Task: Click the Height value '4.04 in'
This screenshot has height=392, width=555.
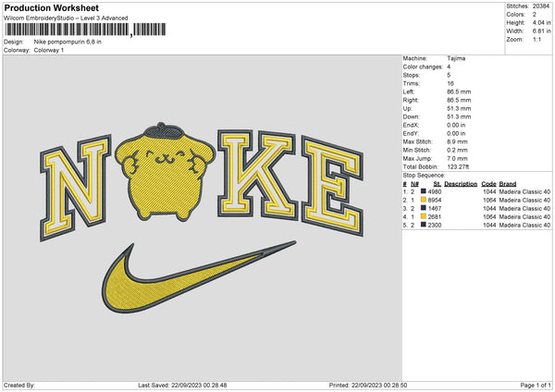Action: coord(541,22)
